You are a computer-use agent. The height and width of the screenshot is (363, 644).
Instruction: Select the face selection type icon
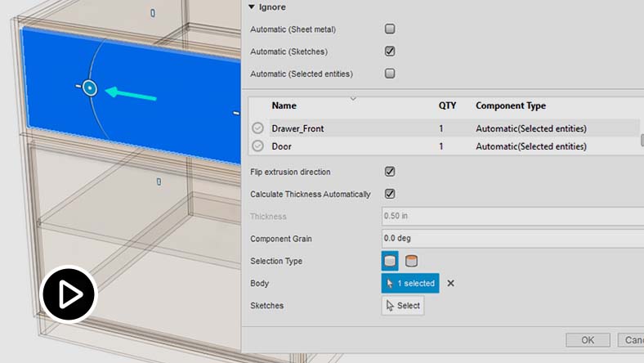coord(412,261)
